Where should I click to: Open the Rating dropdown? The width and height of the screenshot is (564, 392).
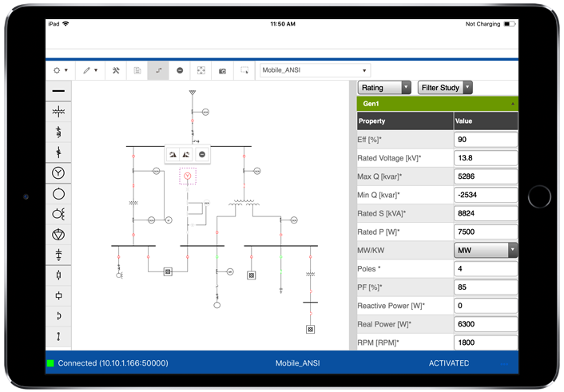click(384, 88)
